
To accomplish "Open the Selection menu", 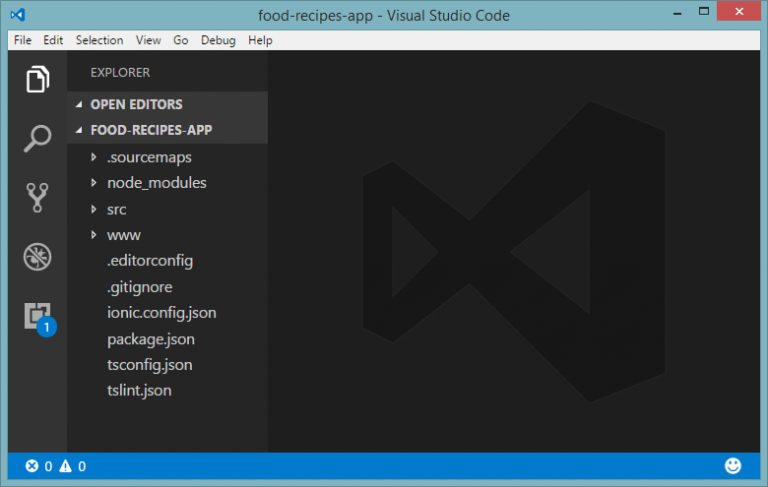I will coord(99,40).
